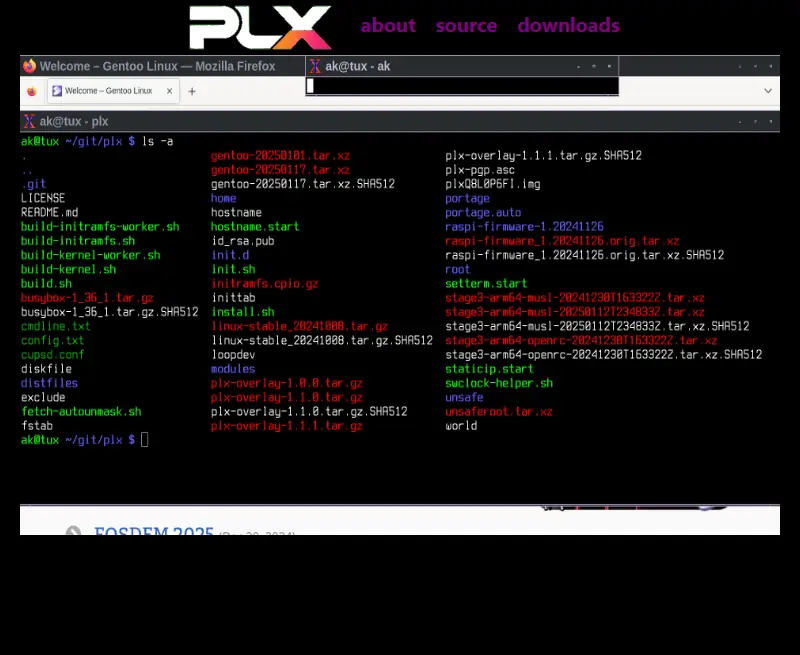Click the world file name

tap(461, 426)
